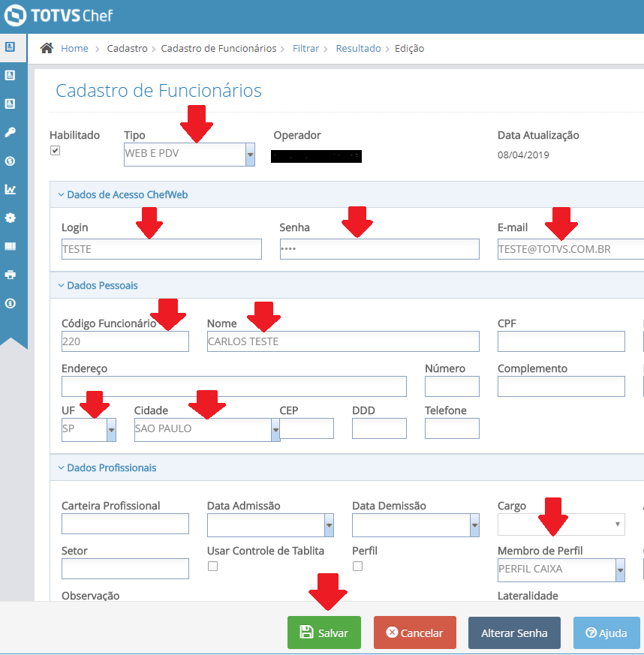Click the Carteira Profissional field
644x655 pixels.
[125, 524]
